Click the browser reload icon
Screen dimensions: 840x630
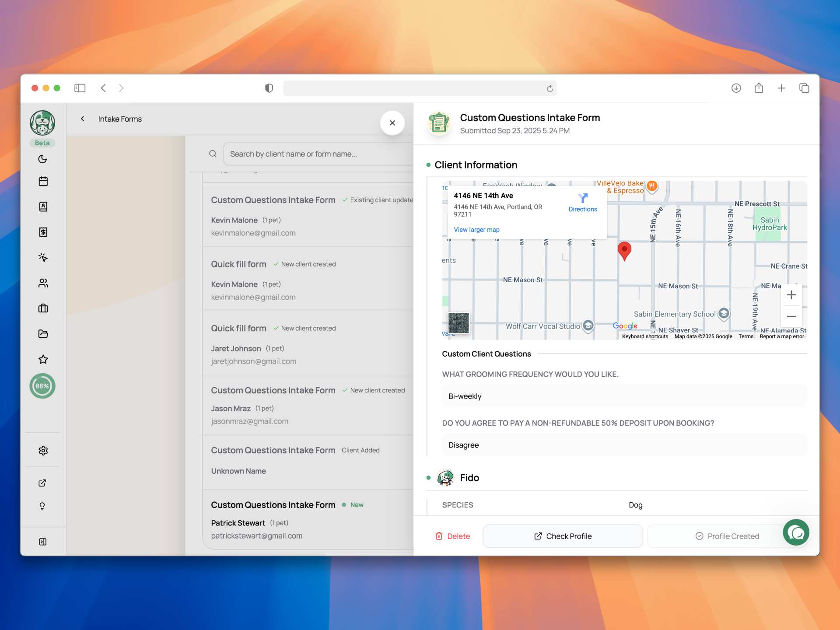tap(550, 88)
